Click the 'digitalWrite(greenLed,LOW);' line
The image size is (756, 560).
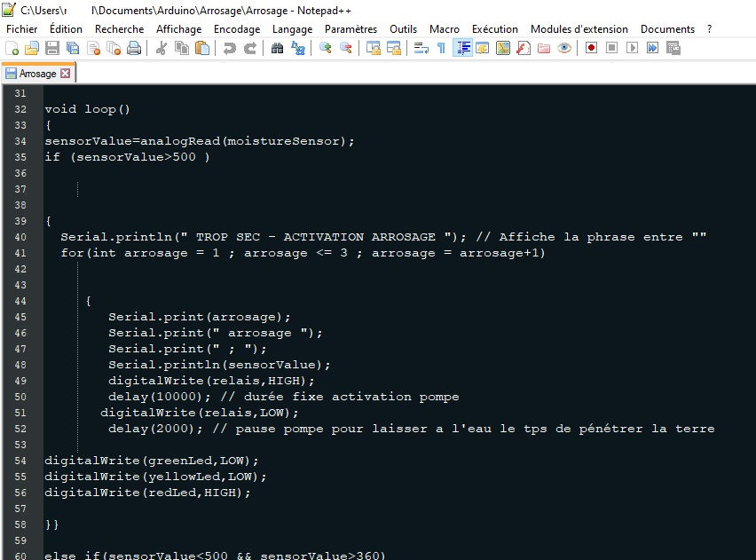click(152, 461)
